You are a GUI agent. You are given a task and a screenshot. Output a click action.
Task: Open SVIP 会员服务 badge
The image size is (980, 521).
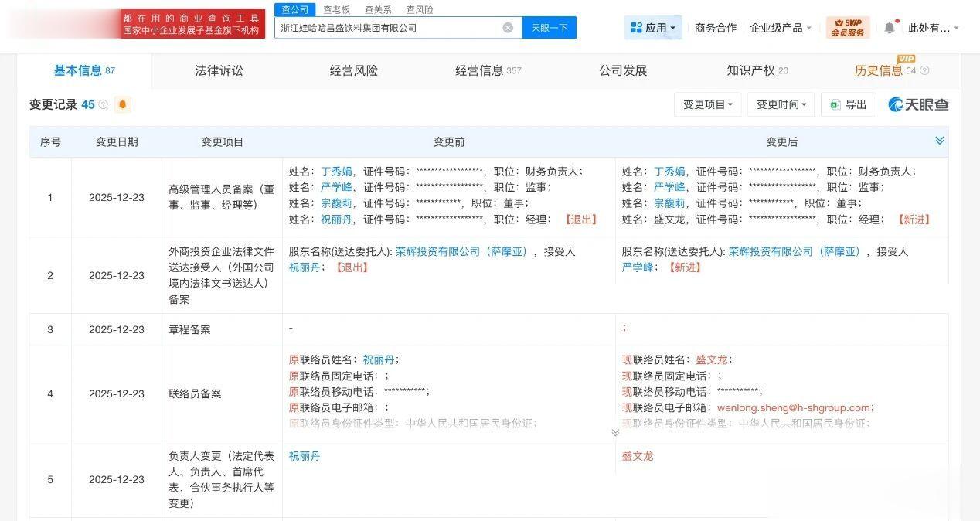coord(848,28)
